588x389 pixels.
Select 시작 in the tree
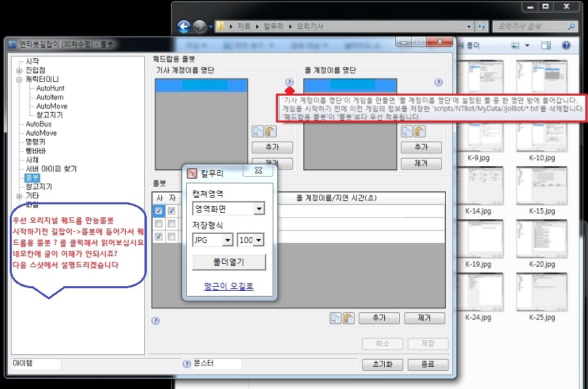tap(32, 61)
